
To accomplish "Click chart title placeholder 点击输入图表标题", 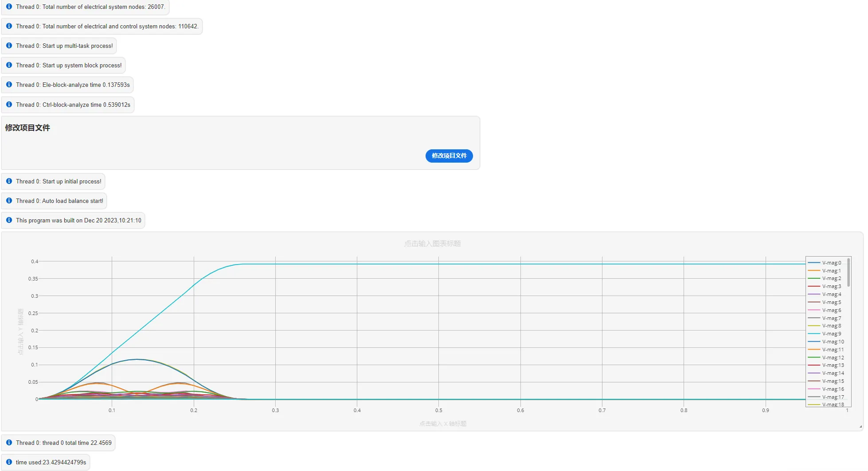I will 432,244.
